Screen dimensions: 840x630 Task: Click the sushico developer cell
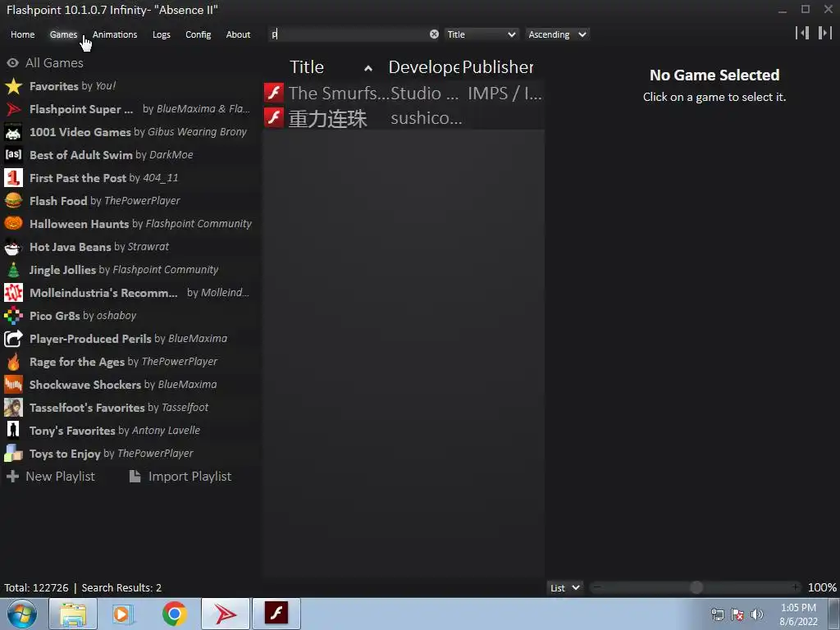tap(427, 118)
